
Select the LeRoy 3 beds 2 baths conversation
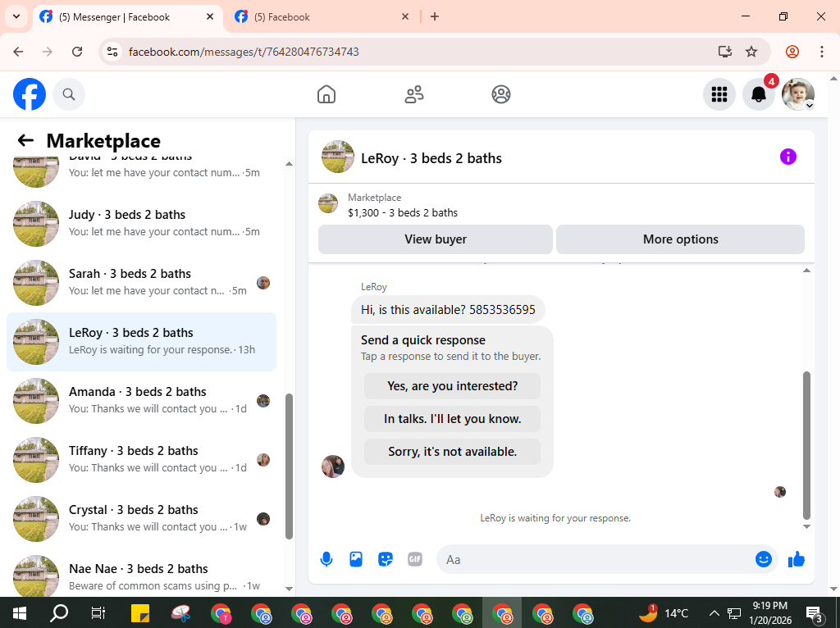(141, 342)
